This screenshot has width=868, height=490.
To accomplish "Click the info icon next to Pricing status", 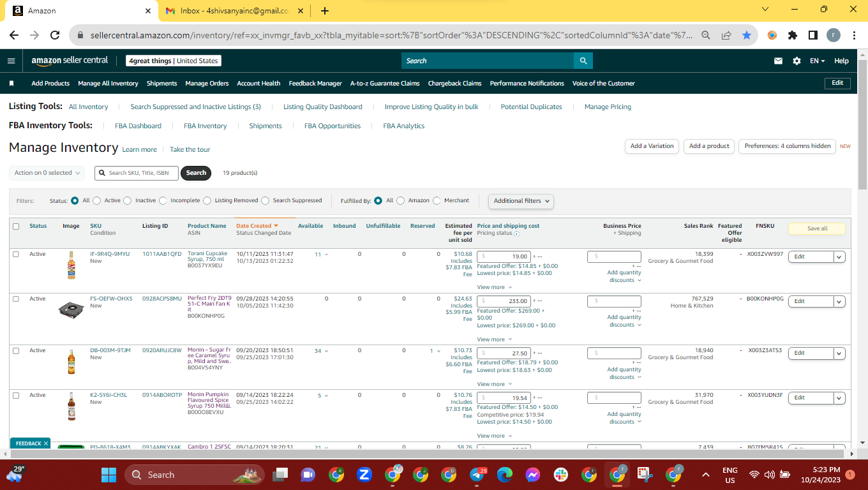I will 516,234.
